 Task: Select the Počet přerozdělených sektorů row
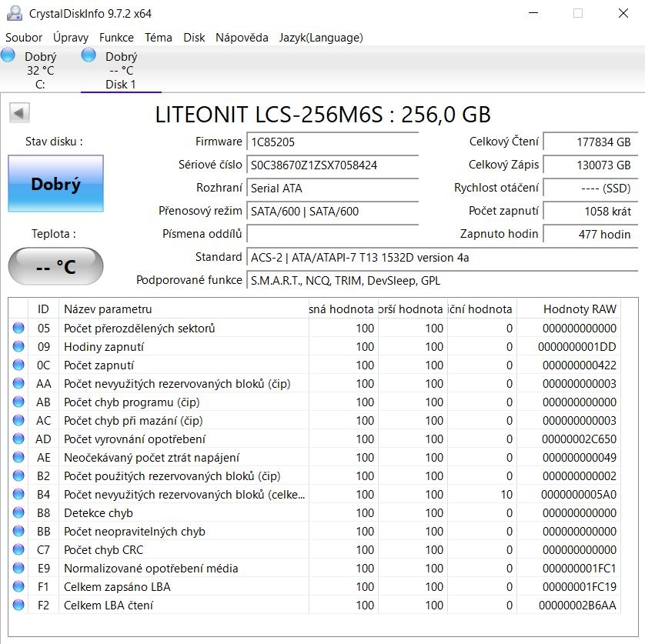[315, 328]
